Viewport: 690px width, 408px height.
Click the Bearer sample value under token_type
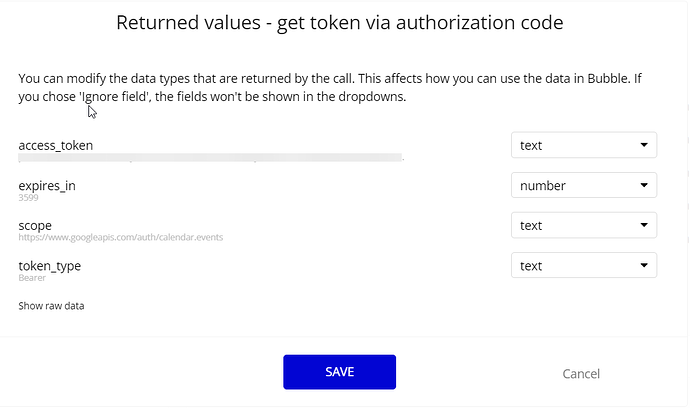(x=32, y=277)
